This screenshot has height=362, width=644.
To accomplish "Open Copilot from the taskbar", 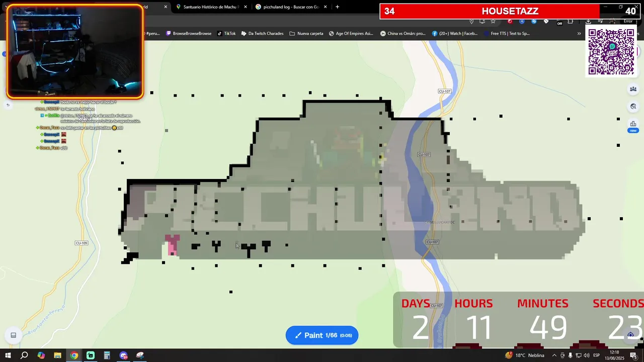I will pyautogui.click(x=41, y=355).
